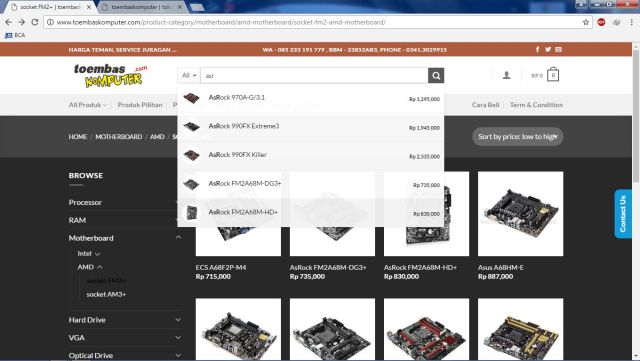Open the Cara Beli page
Screen dimensions: 640x361
point(485,105)
